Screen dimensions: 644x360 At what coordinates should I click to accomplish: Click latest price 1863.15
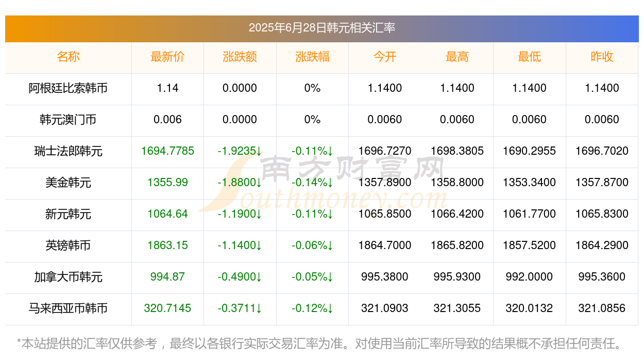coord(167,246)
